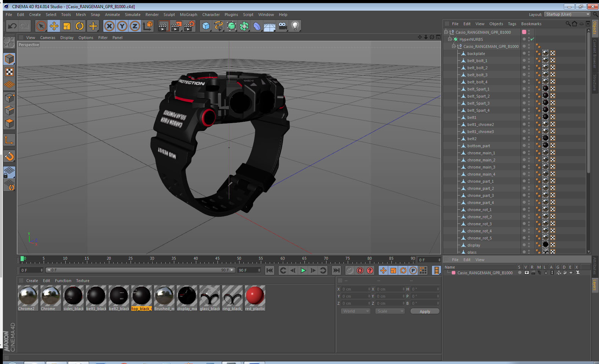Open the MoGraph menu

tap(188, 15)
